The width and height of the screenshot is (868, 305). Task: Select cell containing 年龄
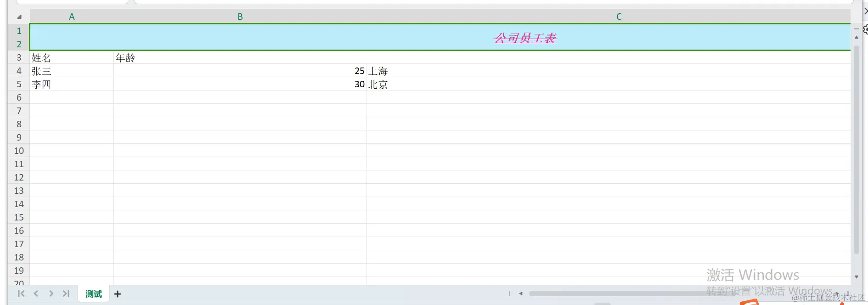pyautogui.click(x=240, y=57)
